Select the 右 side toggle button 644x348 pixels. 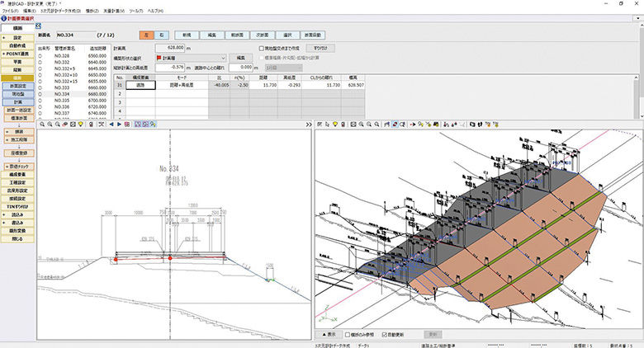tap(161, 35)
